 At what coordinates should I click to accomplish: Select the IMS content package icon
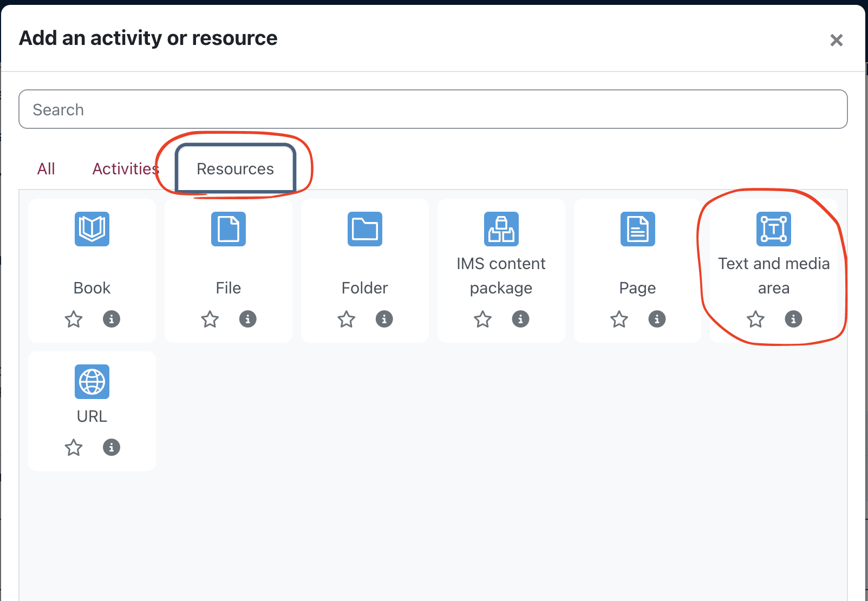coord(501,229)
